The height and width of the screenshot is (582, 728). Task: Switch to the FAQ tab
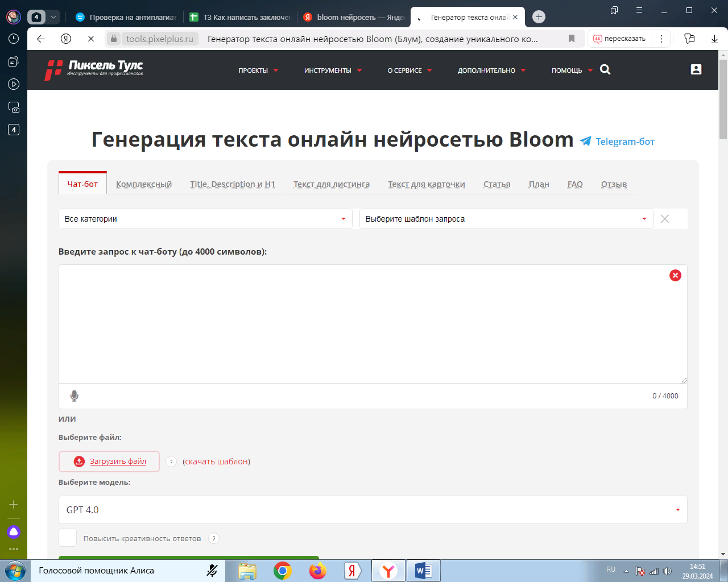pos(575,184)
